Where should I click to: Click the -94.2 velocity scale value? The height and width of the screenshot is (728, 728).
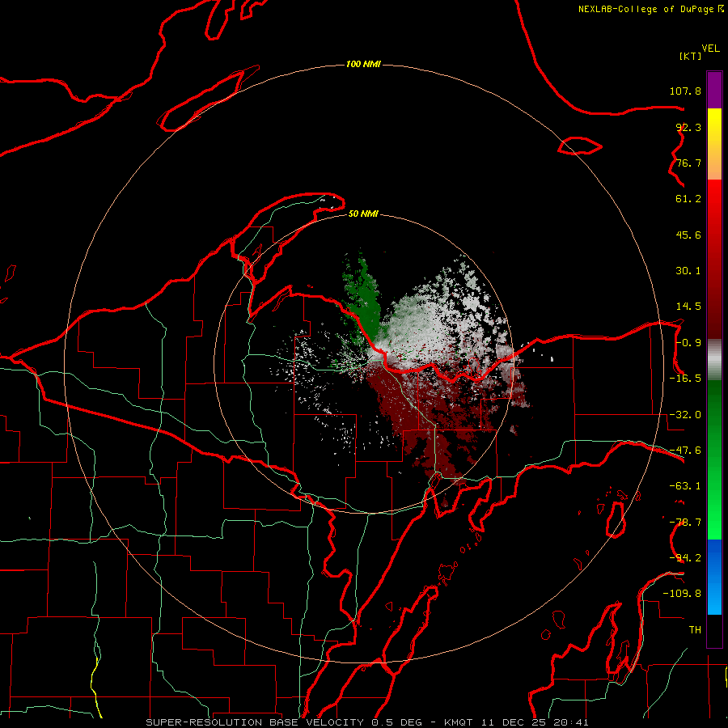point(685,558)
